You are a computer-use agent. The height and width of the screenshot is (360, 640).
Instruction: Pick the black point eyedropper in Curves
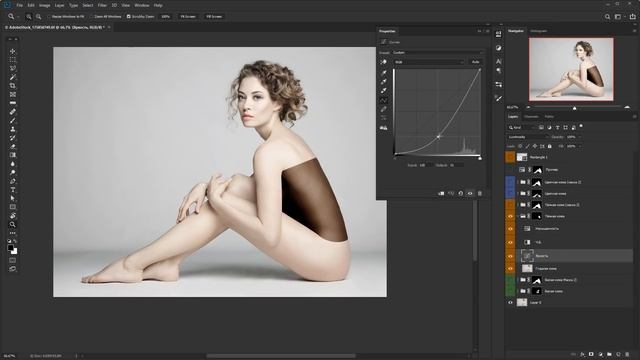coord(384,73)
